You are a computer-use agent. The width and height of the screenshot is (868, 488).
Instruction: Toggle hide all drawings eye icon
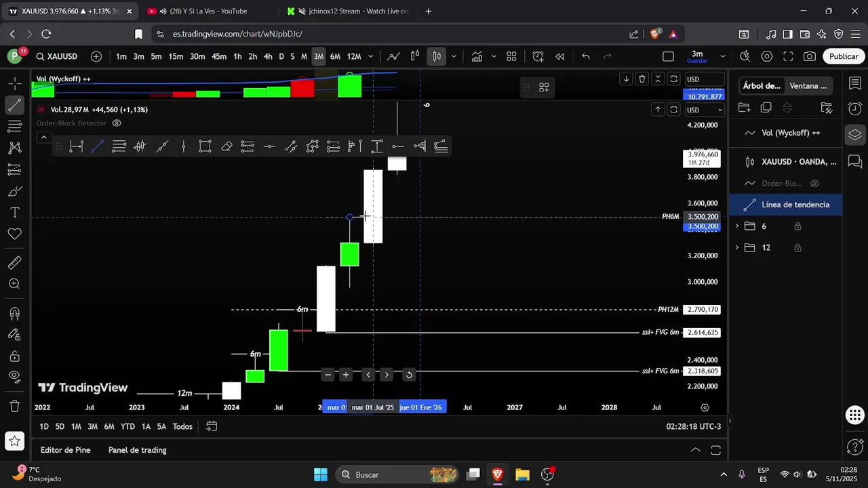coord(14,377)
